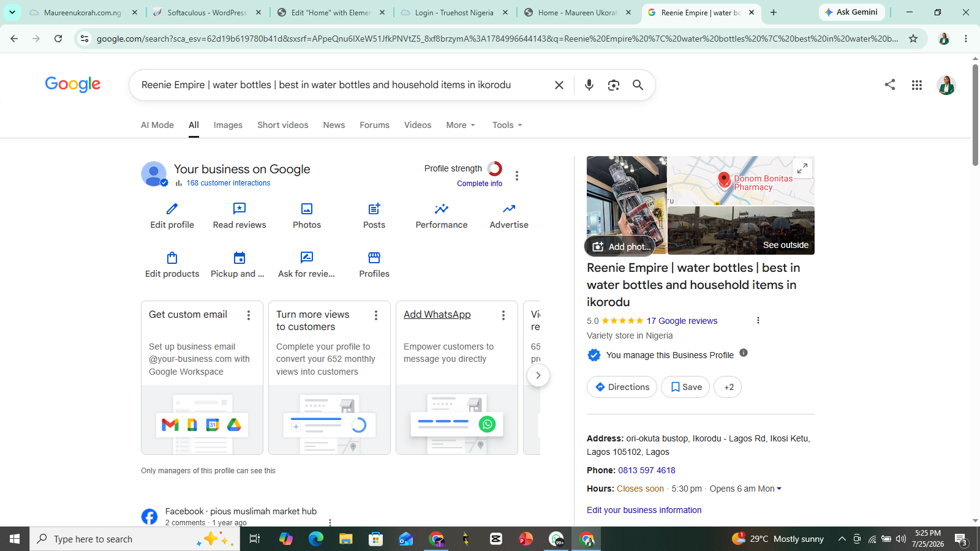980x551 pixels.
Task: Open the tab search dropdown in Chrome
Action: [x=12, y=12]
